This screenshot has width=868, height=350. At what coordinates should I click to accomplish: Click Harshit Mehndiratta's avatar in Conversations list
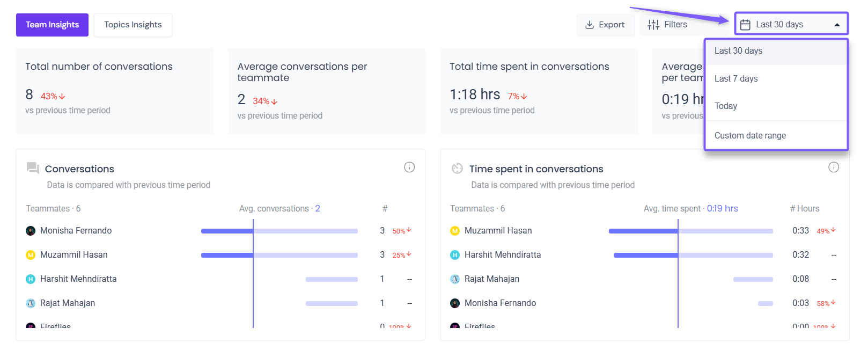31,279
